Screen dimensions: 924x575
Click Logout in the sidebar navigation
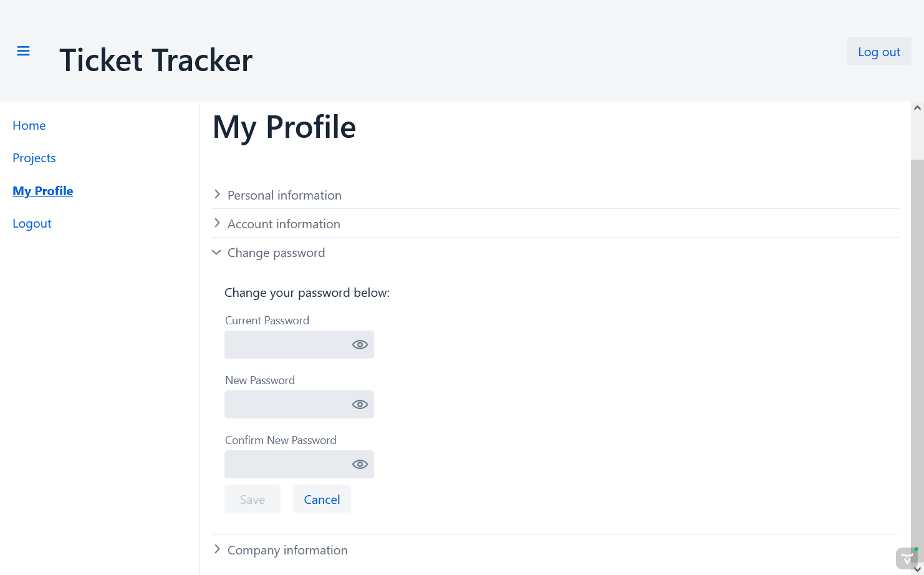point(32,223)
